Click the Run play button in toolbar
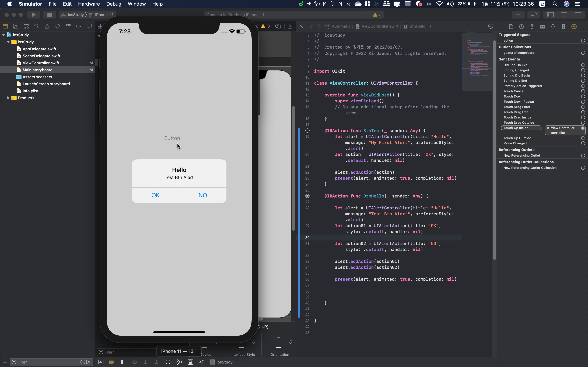The height and width of the screenshot is (367, 588). click(x=34, y=15)
